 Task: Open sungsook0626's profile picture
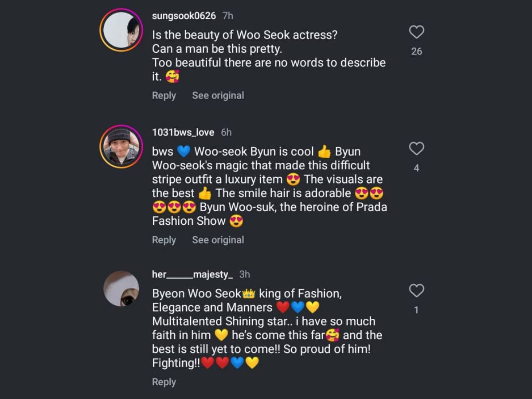point(121,30)
